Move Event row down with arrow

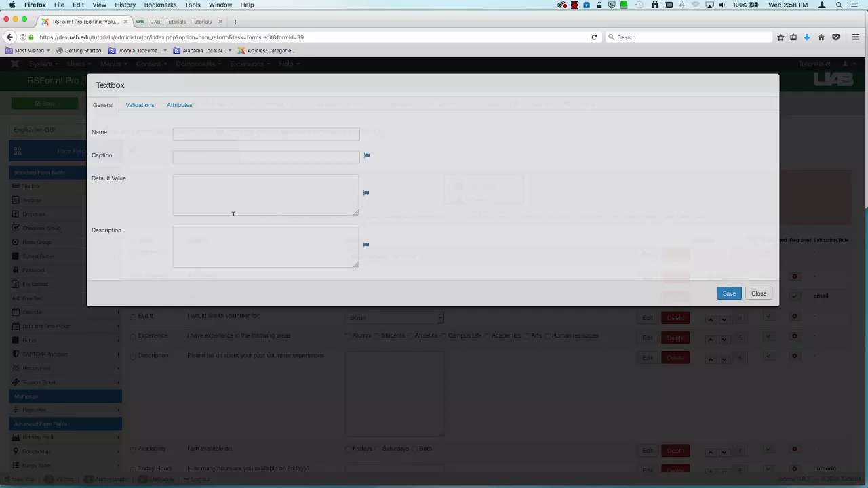point(724,319)
